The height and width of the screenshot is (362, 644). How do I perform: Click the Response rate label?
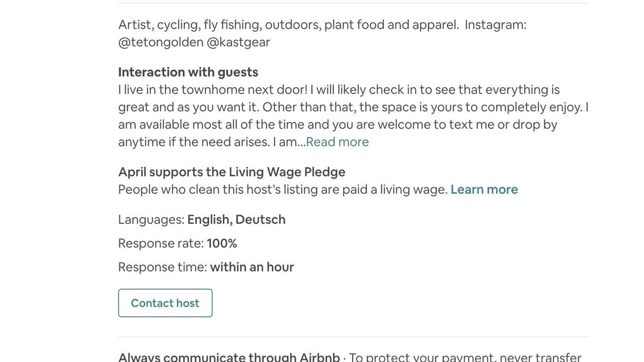160,243
